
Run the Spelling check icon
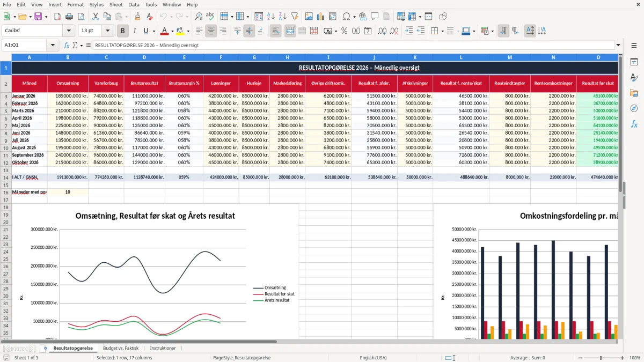pyautogui.click(x=210, y=17)
